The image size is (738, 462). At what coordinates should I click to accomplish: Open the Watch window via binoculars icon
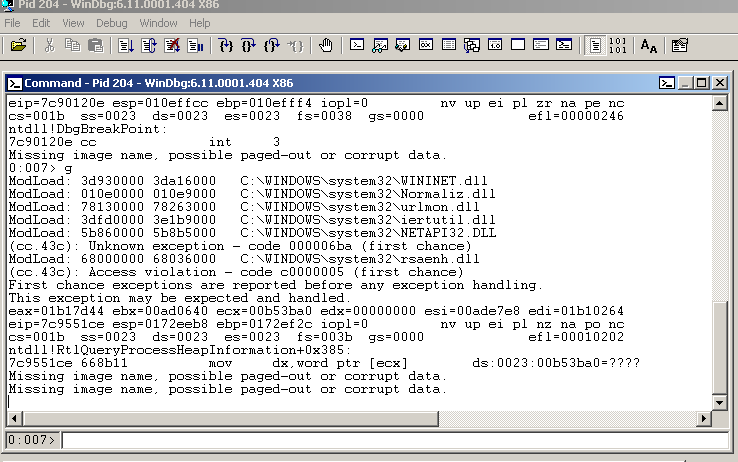379,45
